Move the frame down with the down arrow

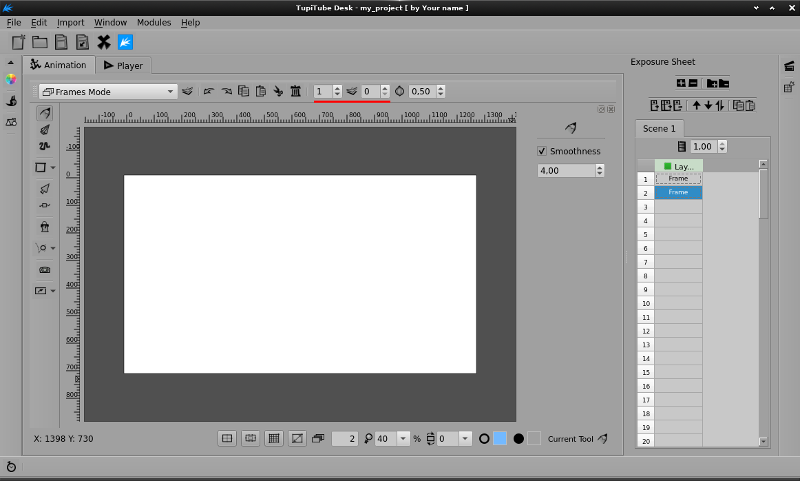tap(708, 106)
